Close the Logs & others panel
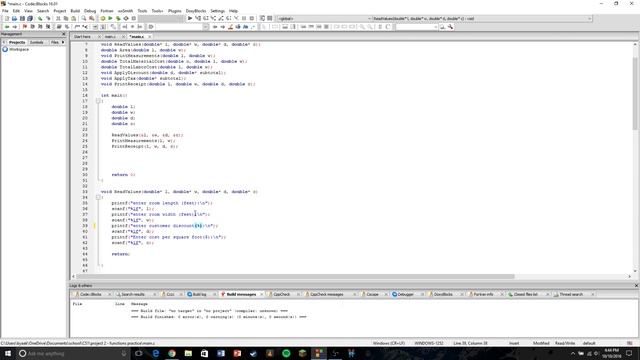The width and height of the screenshot is (640, 360). click(636, 286)
